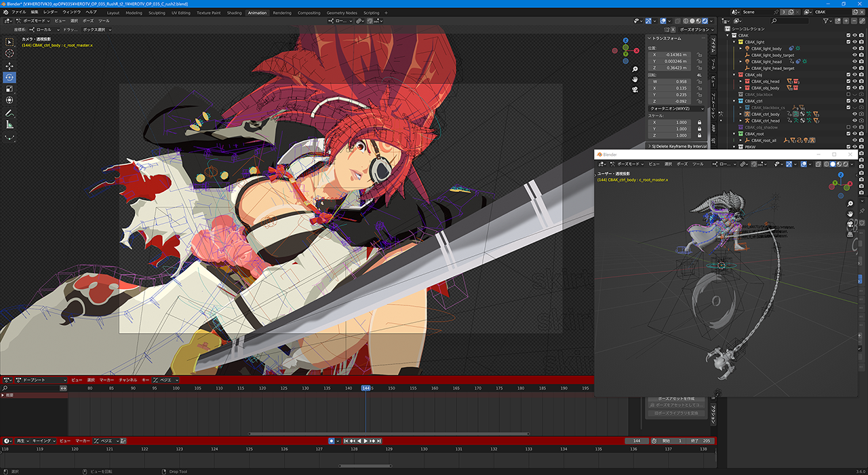The height and width of the screenshot is (475, 868).
Task: Click play animation button in timeline
Action: [x=366, y=441]
